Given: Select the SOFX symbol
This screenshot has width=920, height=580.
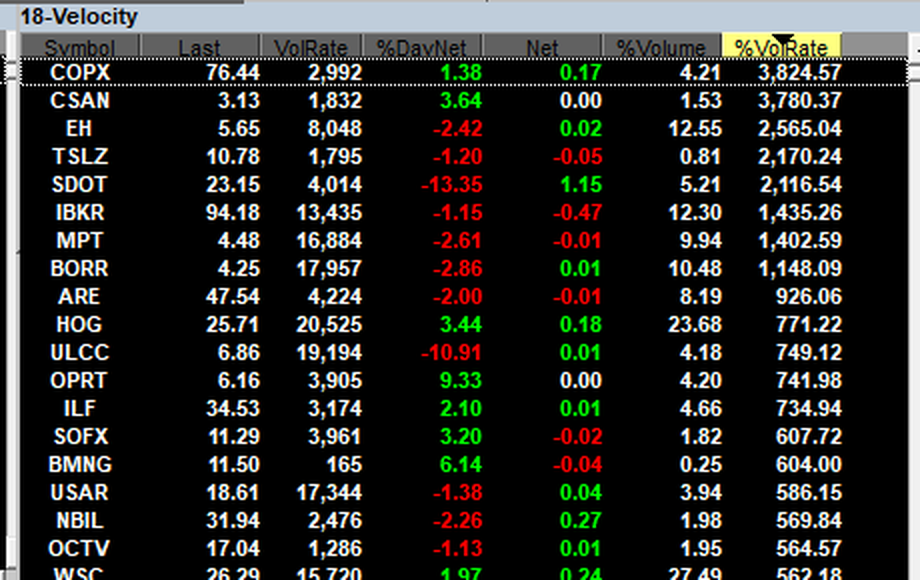Looking at the screenshot, I should pyautogui.click(x=81, y=437).
